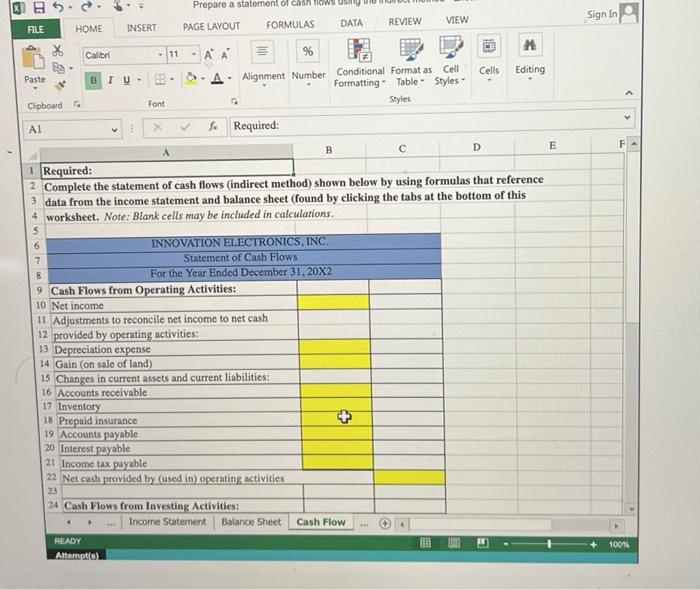700x590 pixels.
Task: Click the Insert Function fx icon
Action: [213, 127]
